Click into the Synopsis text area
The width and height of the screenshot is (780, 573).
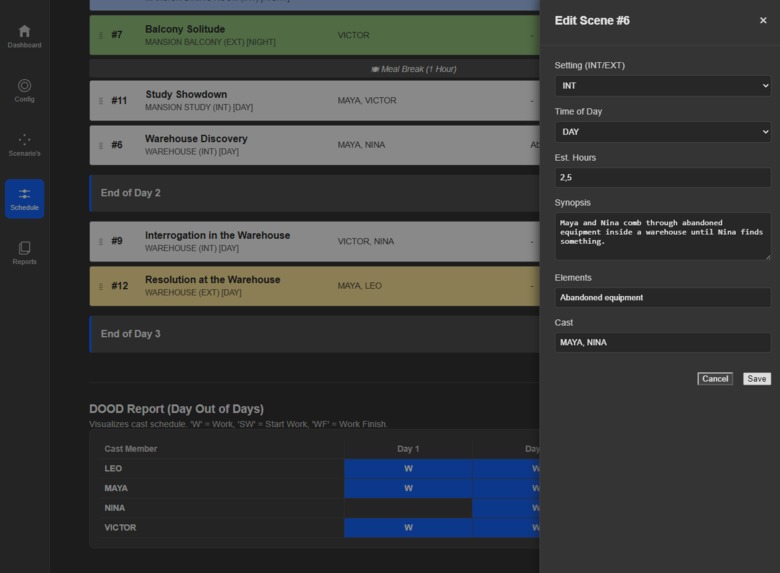(x=663, y=236)
